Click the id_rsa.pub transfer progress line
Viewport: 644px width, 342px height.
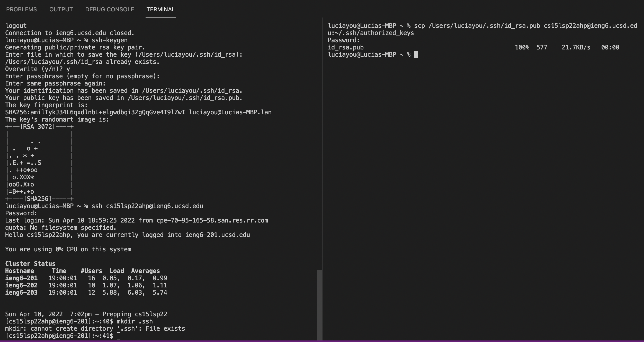point(437,47)
